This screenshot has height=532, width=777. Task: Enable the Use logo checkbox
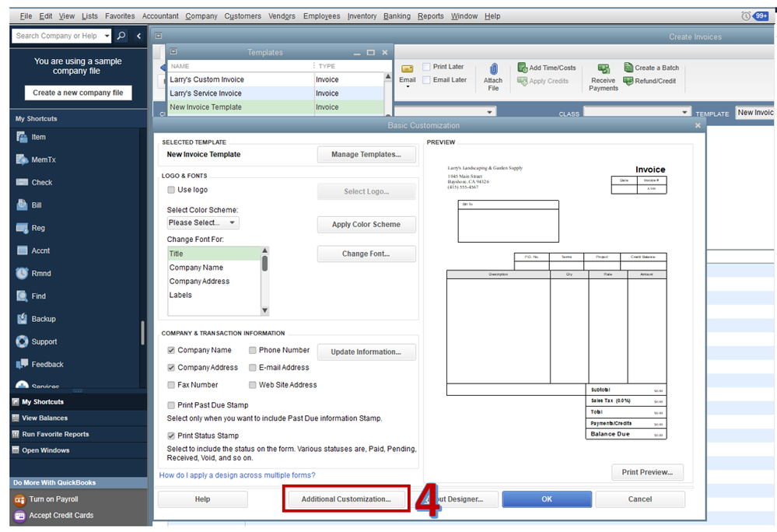[x=171, y=190]
